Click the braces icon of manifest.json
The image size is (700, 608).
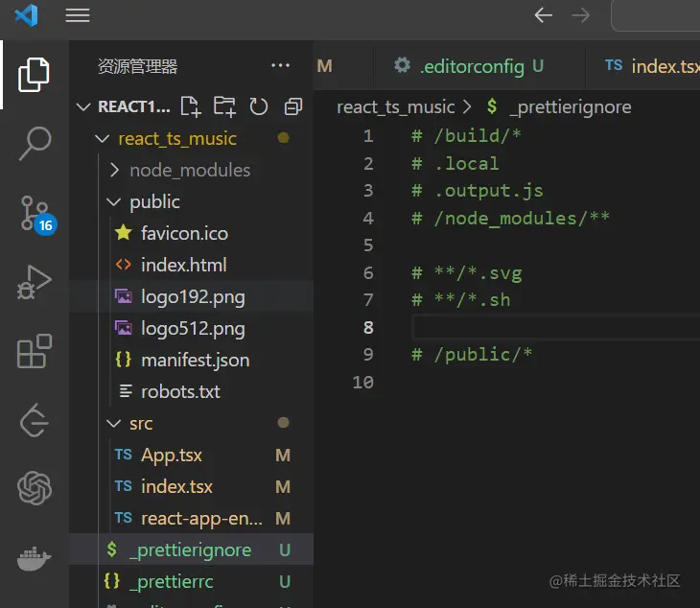(x=123, y=360)
